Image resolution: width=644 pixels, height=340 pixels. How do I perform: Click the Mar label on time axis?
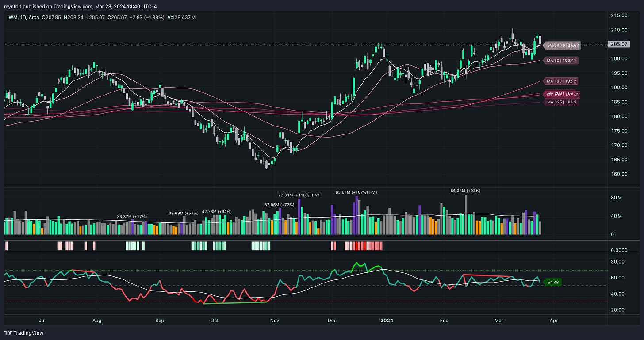(499, 320)
